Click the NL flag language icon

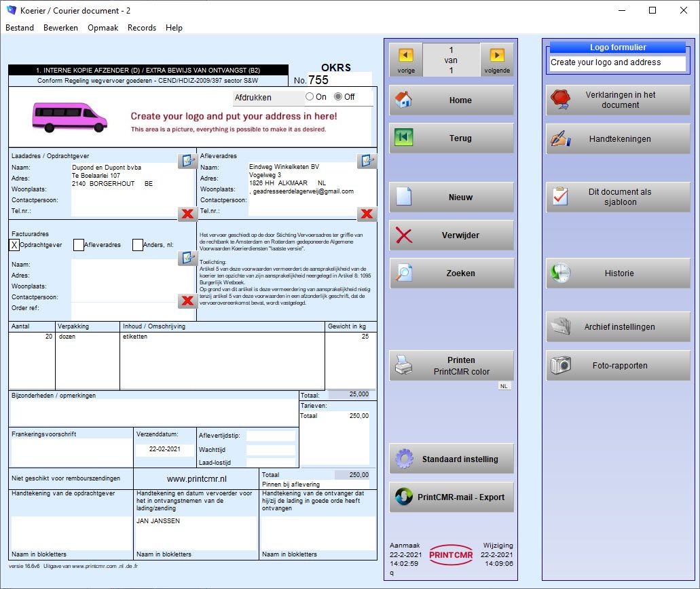(x=504, y=385)
